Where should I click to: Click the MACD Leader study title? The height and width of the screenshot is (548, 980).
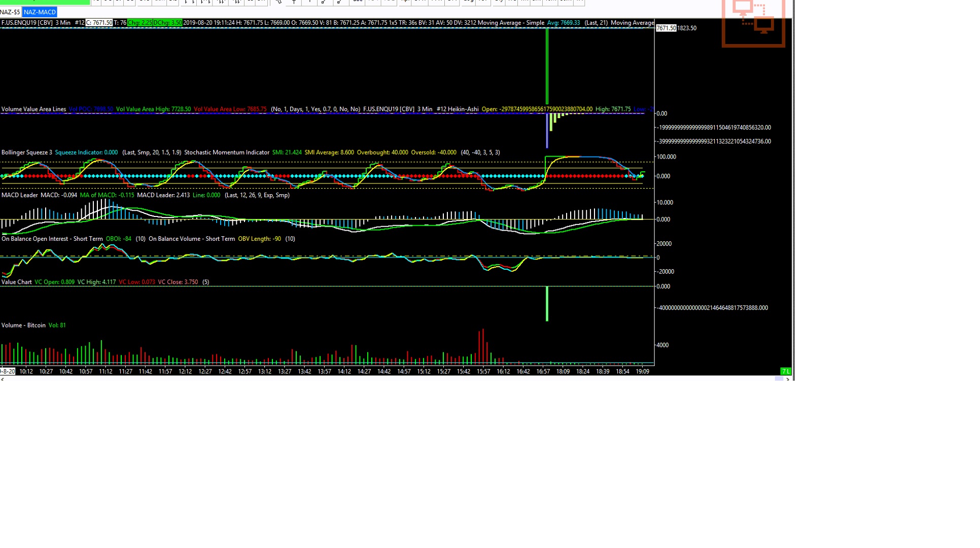pyautogui.click(x=19, y=195)
